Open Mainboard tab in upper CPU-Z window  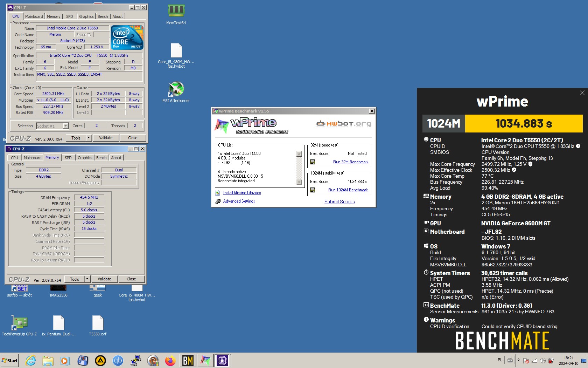coord(34,16)
